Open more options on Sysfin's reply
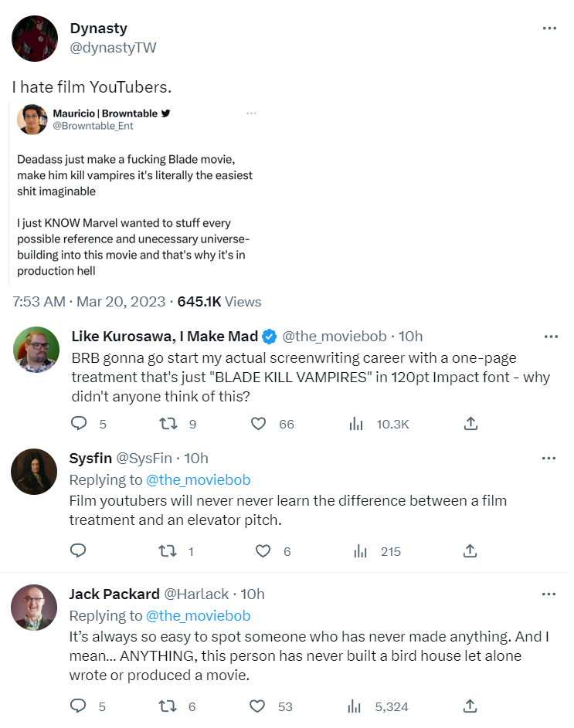 [x=549, y=458]
